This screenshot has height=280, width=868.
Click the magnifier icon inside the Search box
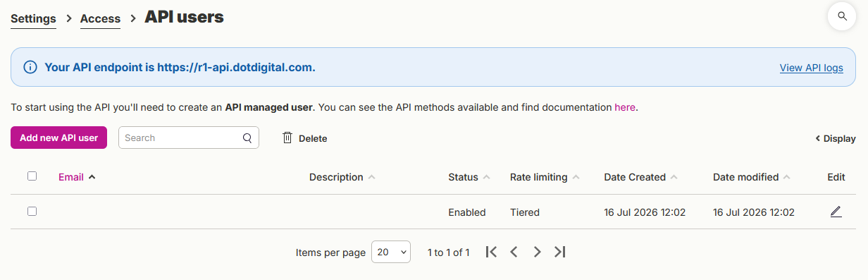click(x=247, y=138)
